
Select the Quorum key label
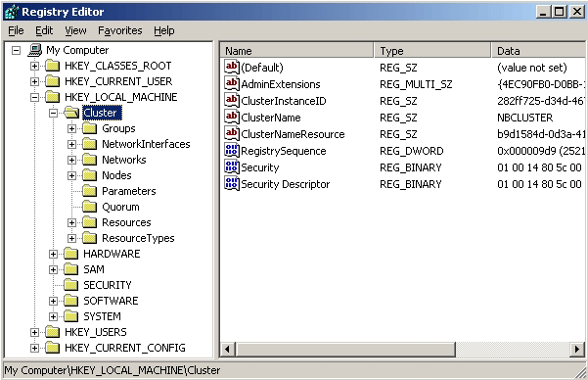120,207
